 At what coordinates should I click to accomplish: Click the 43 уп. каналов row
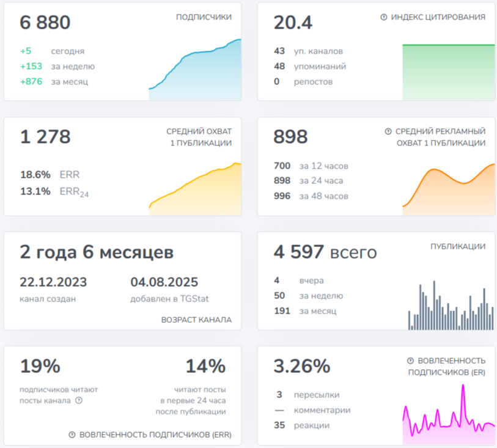308,51
